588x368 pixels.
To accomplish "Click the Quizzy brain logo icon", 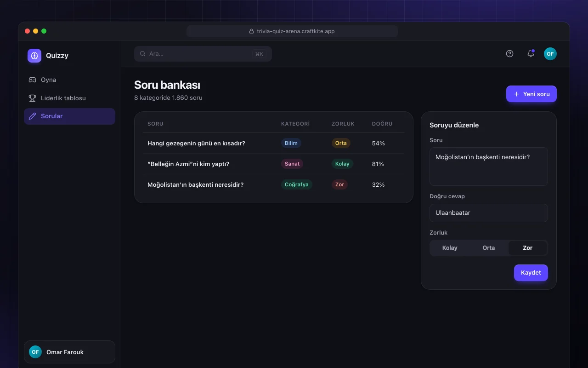I will click(x=34, y=56).
